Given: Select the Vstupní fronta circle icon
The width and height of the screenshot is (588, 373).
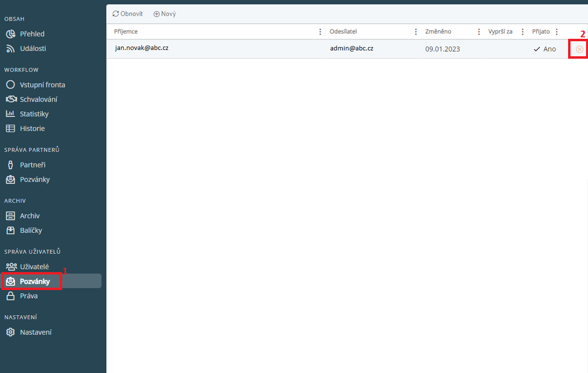Looking at the screenshot, I should tap(11, 85).
